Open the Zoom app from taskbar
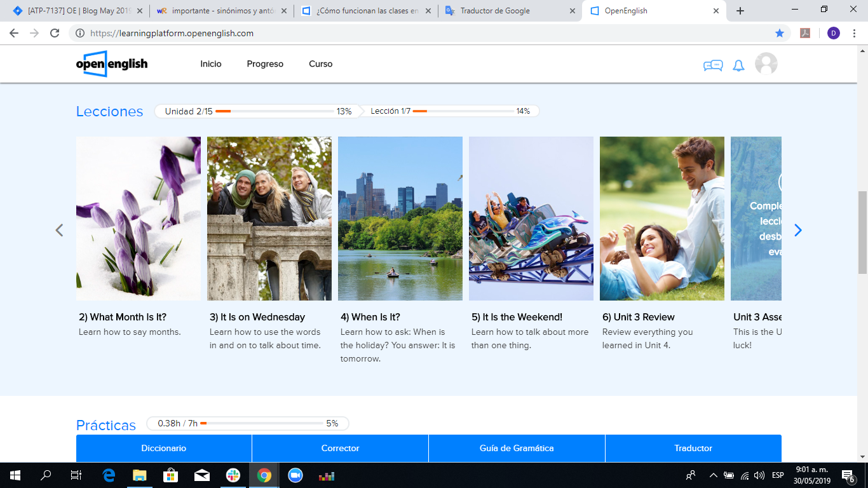Screen dimensions: 868x488 click(295, 475)
